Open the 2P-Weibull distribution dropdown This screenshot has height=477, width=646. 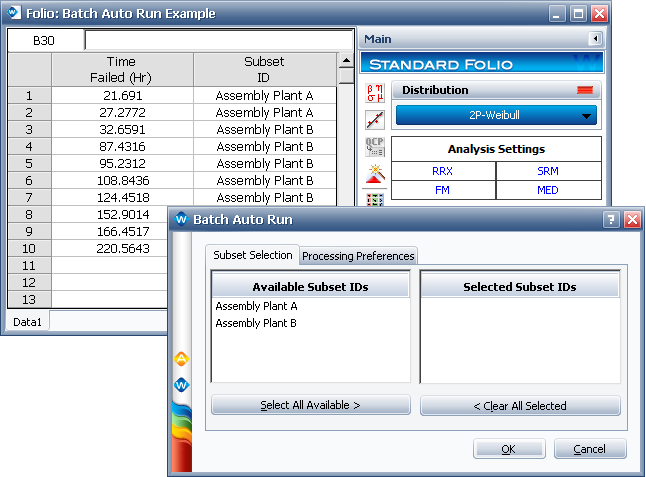(x=496, y=115)
